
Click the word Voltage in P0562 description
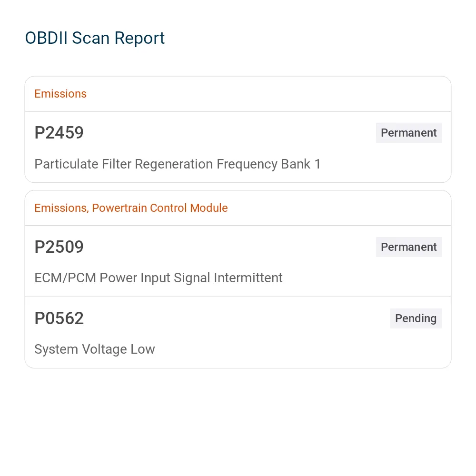coord(104,349)
